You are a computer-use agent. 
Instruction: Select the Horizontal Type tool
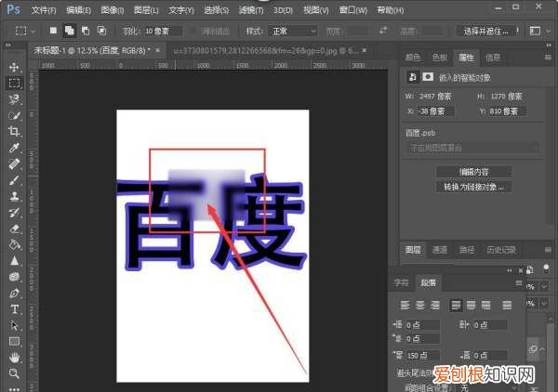(x=14, y=309)
